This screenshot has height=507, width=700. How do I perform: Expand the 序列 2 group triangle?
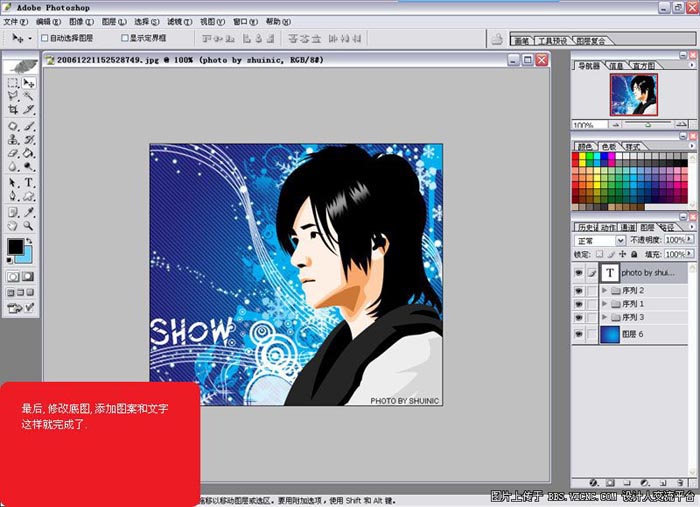pyautogui.click(x=604, y=291)
